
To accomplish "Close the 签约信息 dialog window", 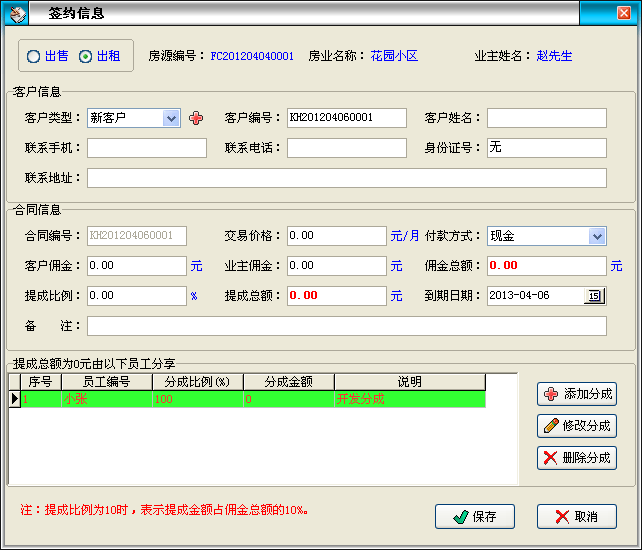I will point(625,13).
